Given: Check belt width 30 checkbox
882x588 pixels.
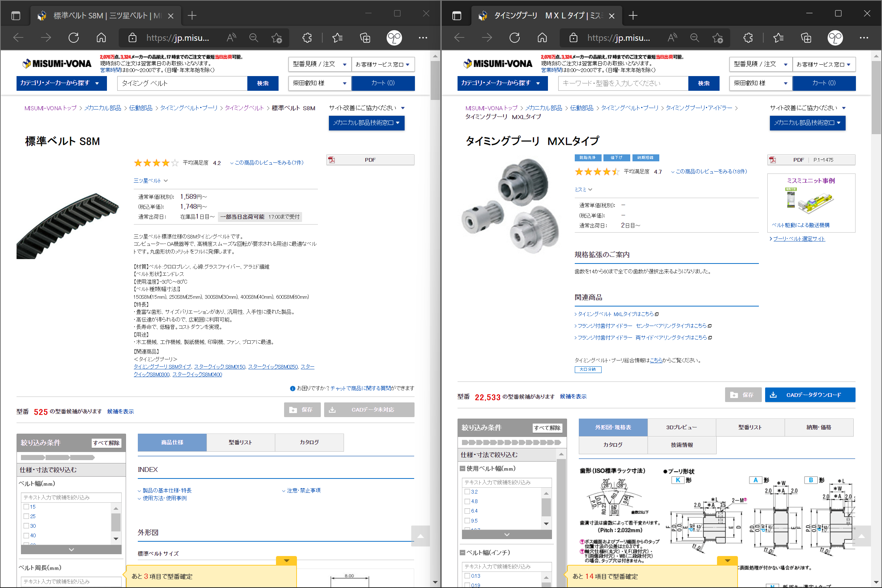Looking at the screenshot, I should [x=26, y=526].
